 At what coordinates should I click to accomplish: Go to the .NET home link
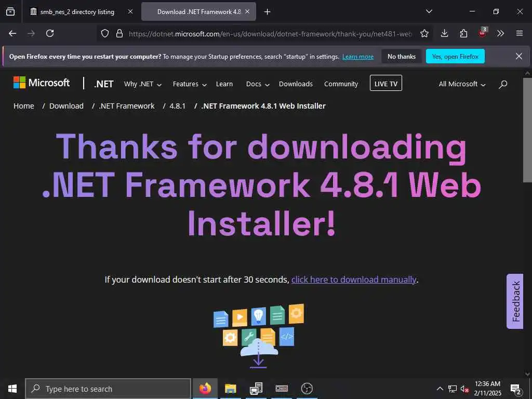point(104,84)
